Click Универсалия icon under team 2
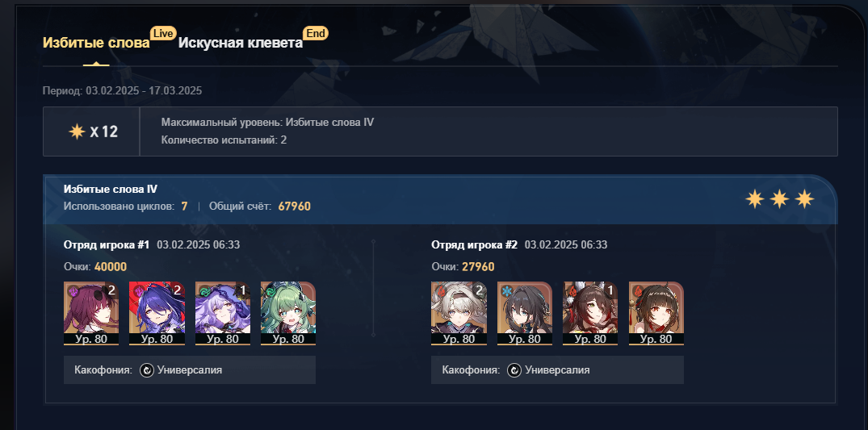The height and width of the screenshot is (430, 868). [x=514, y=370]
